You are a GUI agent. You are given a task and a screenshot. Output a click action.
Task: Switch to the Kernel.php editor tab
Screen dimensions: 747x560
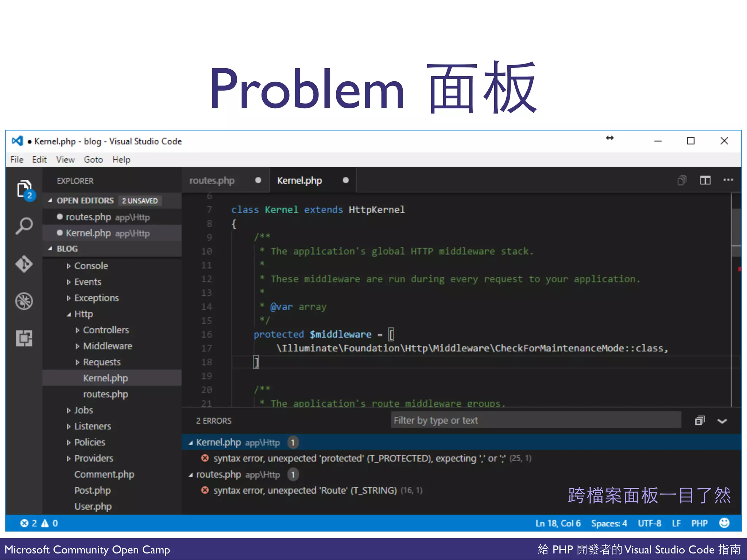coord(313,180)
